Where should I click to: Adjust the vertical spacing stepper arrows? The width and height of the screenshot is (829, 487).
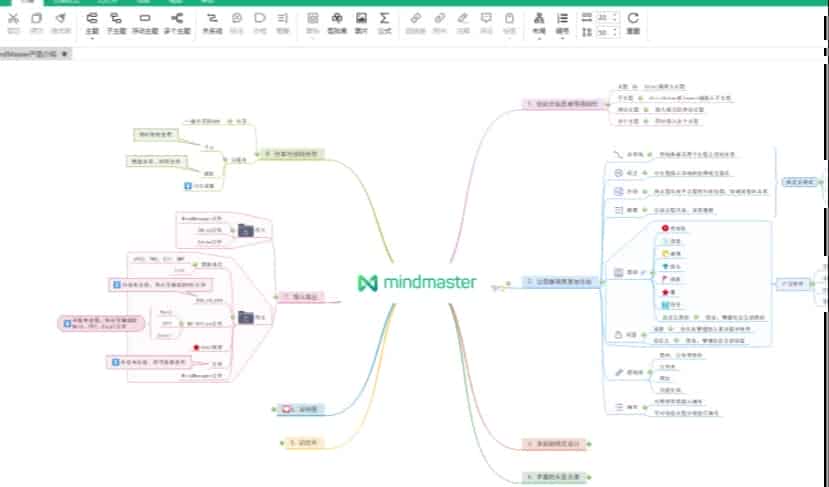(x=614, y=32)
